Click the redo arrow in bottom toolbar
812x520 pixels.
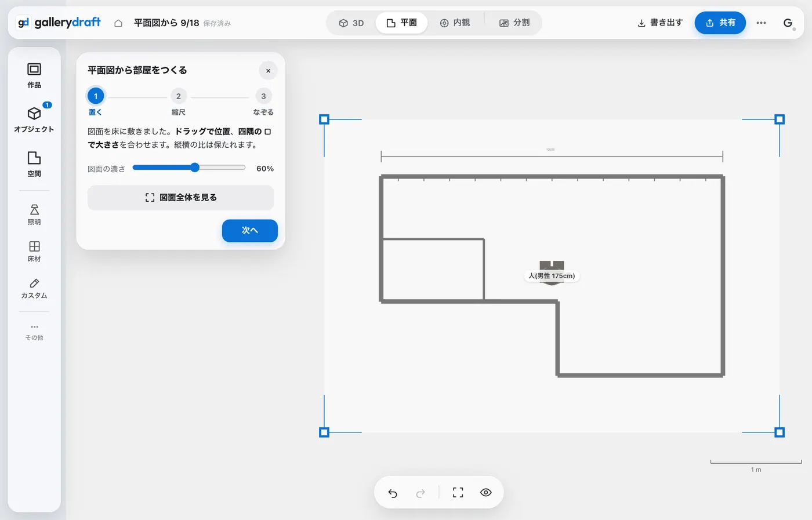coord(420,493)
